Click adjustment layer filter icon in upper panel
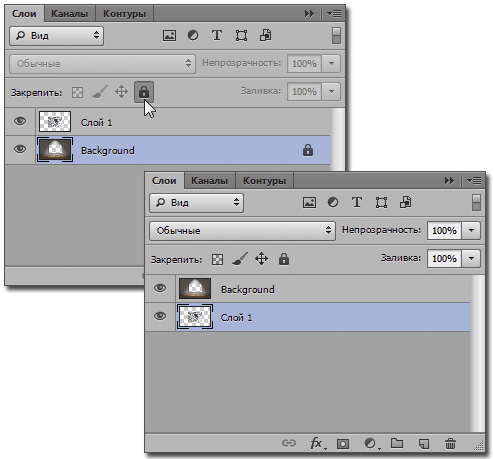Viewport: 494px width, 459px height. click(x=193, y=35)
